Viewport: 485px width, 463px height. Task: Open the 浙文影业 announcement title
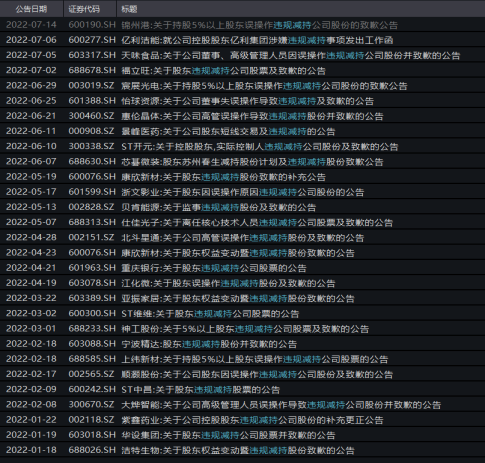click(x=242, y=192)
